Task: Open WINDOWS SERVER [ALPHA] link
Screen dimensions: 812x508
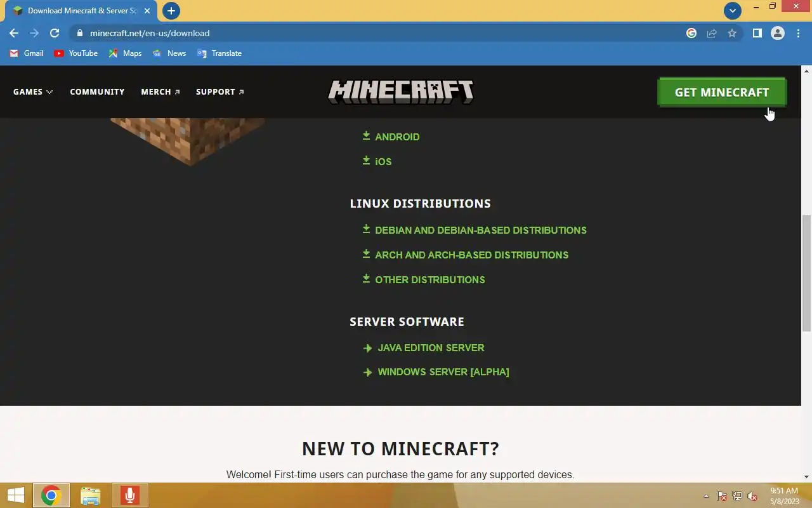Action: 443,372
